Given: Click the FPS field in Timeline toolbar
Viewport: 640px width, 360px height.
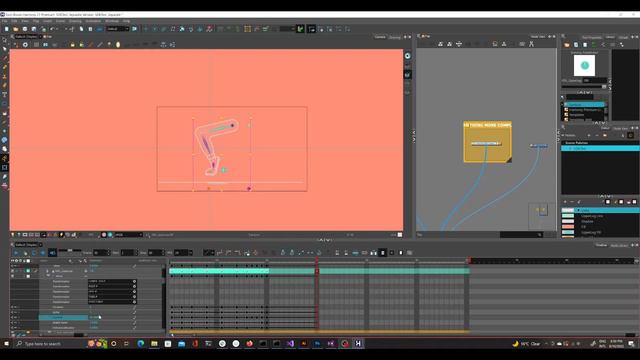Looking at the screenshot, I should point(182,253).
